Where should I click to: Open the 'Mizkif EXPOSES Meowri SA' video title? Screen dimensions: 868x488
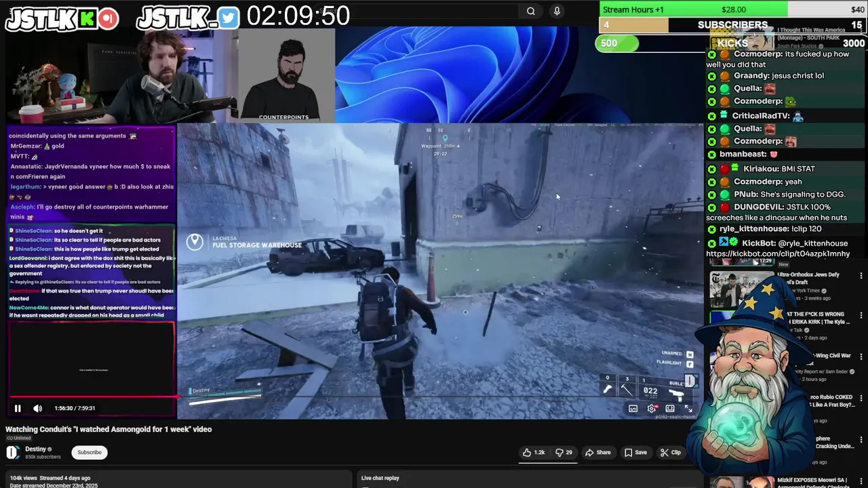pos(814,481)
